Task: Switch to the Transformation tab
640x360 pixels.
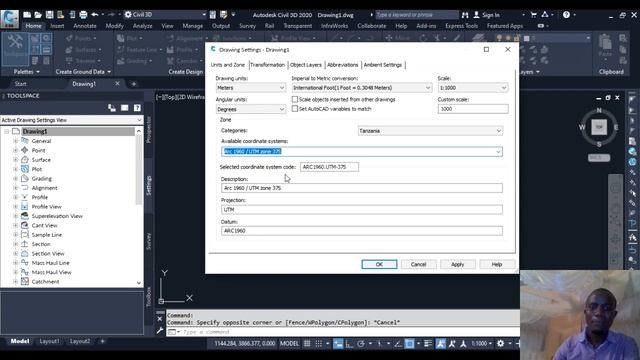Action: [268, 65]
